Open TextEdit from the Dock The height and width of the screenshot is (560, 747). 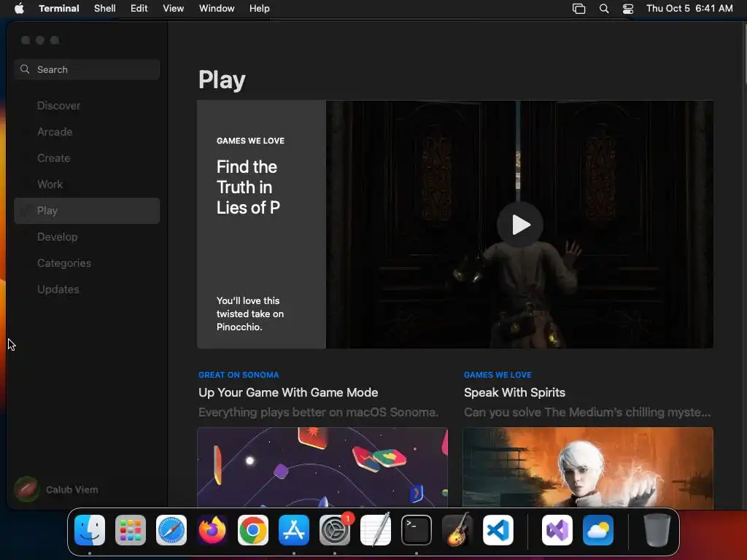(x=376, y=530)
